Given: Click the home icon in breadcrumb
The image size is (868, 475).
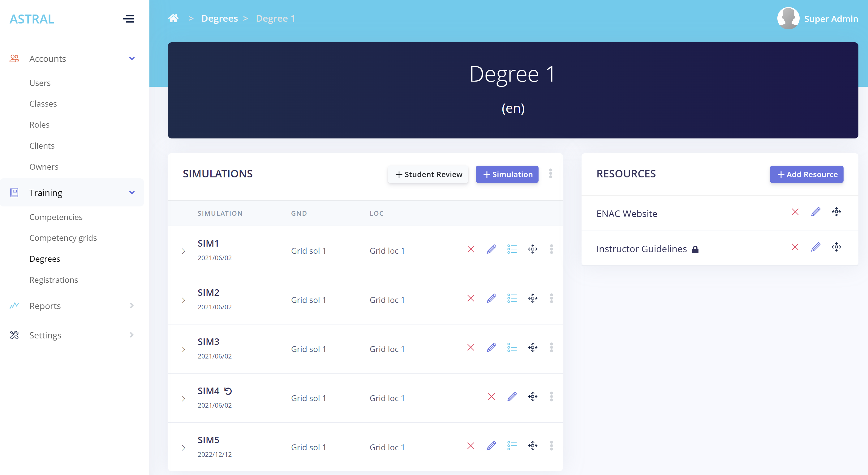Looking at the screenshot, I should 173,18.
